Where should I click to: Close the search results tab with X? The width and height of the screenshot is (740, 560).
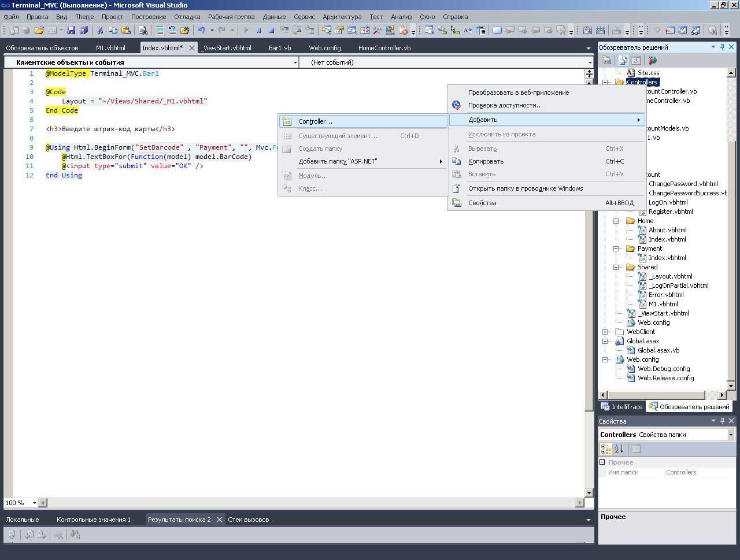tap(219, 520)
